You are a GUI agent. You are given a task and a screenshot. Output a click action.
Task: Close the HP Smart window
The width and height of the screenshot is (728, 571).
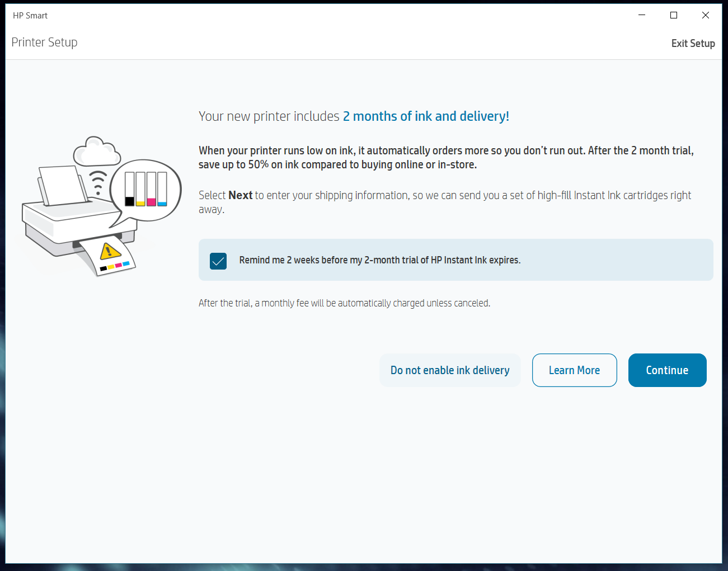pyautogui.click(x=706, y=15)
